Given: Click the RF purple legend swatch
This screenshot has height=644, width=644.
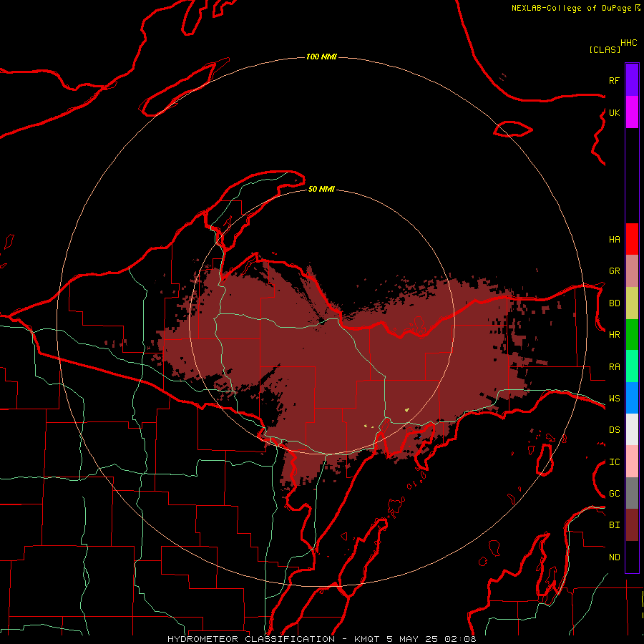Looking at the screenshot, I should (x=632, y=79).
